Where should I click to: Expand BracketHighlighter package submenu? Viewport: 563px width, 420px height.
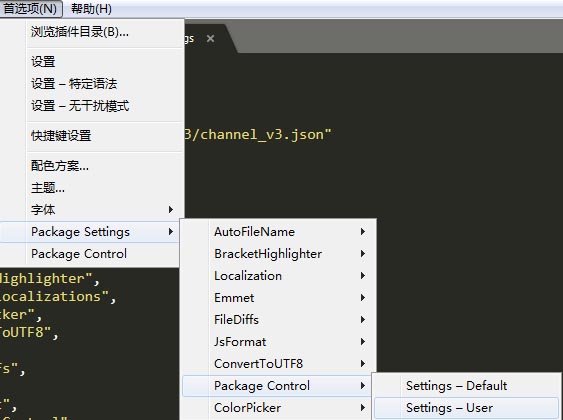click(x=278, y=254)
